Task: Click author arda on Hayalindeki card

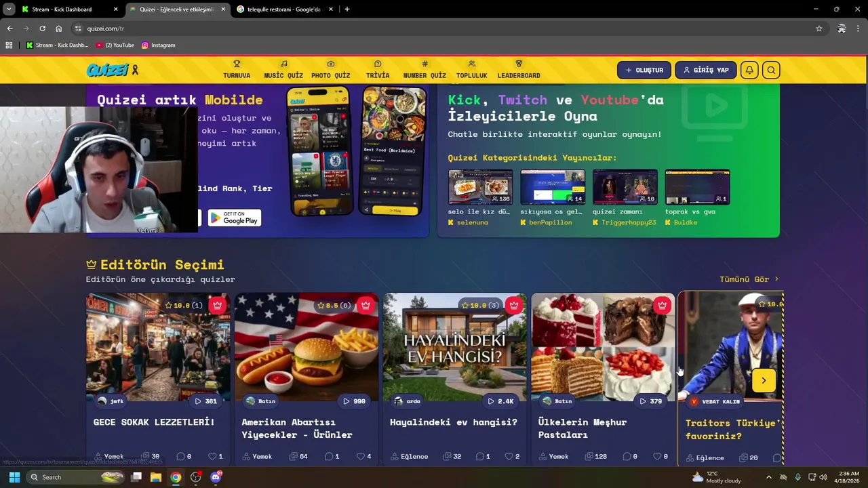Action: pyautogui.click(x=408, y=401)
